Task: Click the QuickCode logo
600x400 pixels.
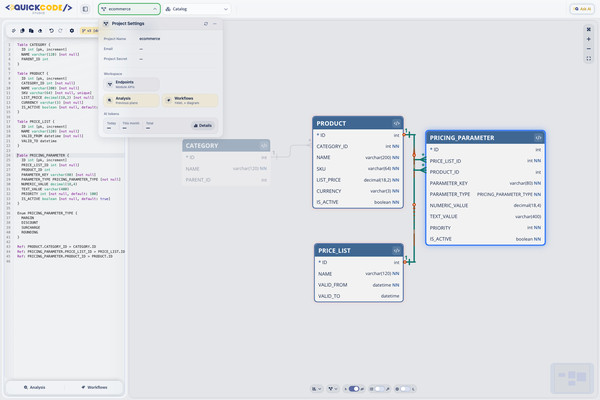Action: click(39, 8)
